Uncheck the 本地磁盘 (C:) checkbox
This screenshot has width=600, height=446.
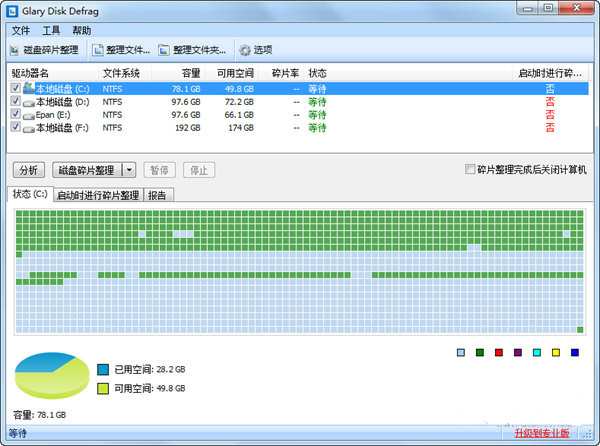pyautogui.click(x=15, y=88)
